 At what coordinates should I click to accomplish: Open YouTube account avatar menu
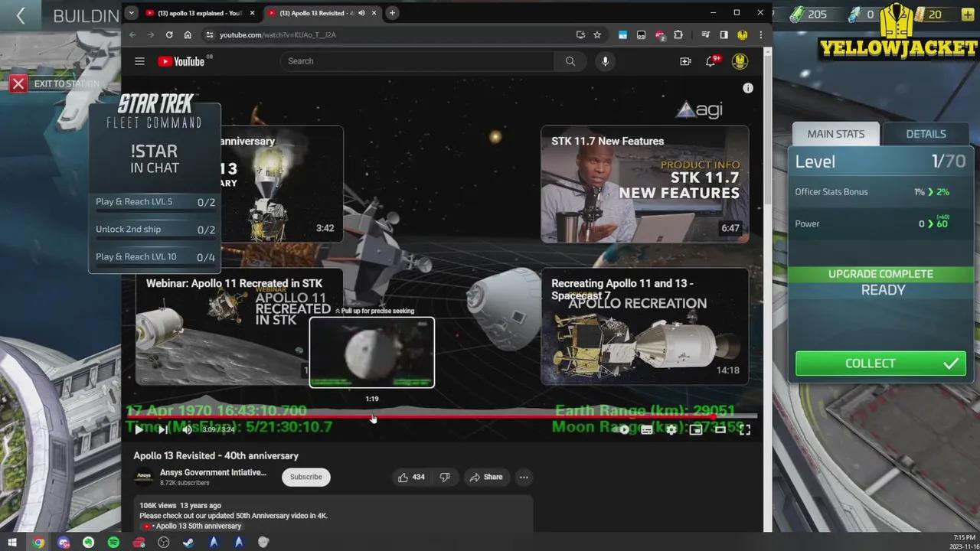(740, 61)
